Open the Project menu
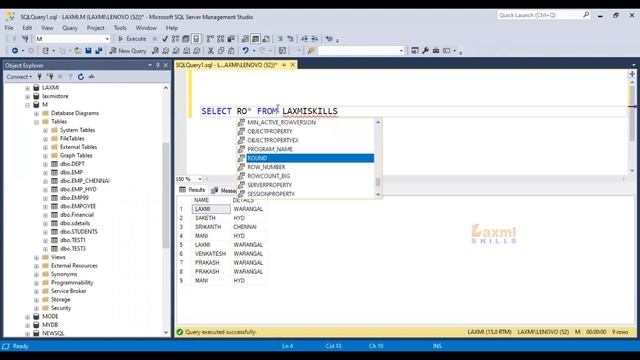The width and height of the screenshot is (640, 360). point(96,28)
